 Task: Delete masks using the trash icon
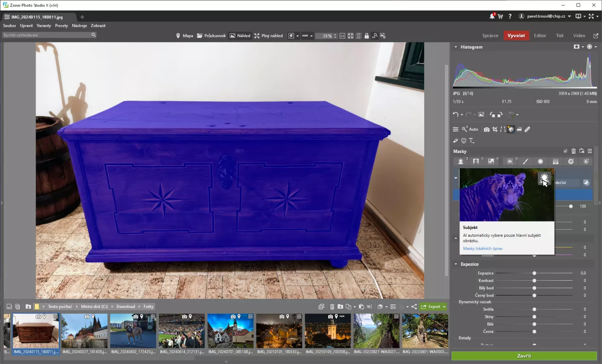click(573, 151)
